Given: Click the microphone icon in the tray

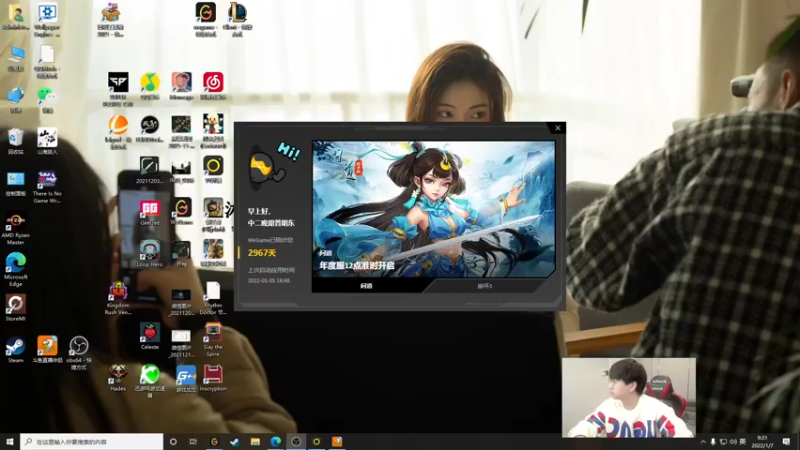Looking at the screenshot, I should pyautogui.click(x=713, y=442).
